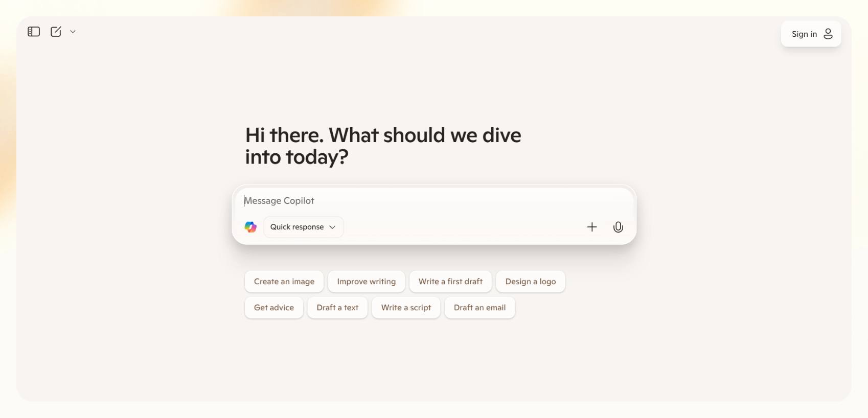Pick the Design a logo suggestion
This screenshot has height=418, width=868.
(x=531, y=282)
